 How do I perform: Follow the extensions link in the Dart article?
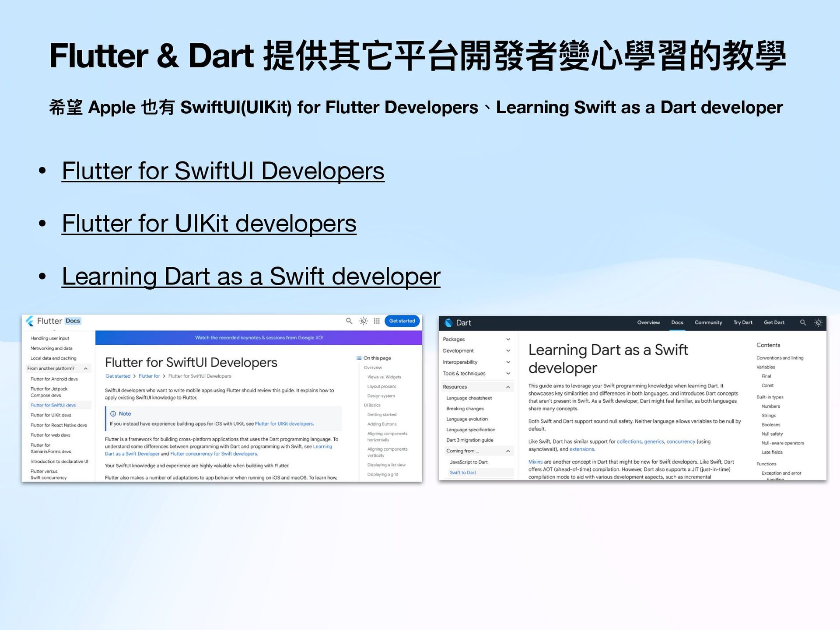(x=582, y=449)
